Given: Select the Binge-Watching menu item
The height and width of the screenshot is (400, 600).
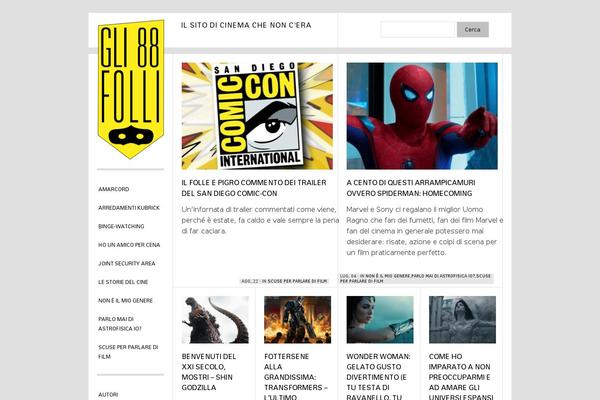Looking at the screenshot, I should [121, 226].
